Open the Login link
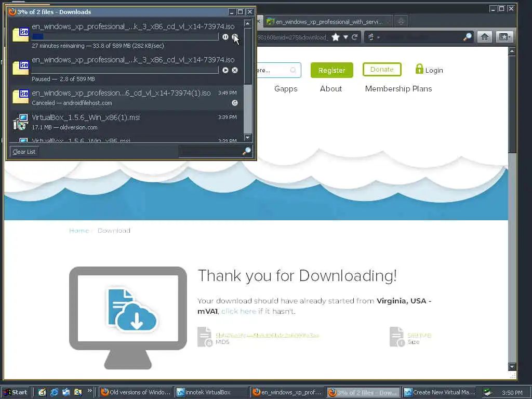Image resolution: width=532 pixels, height=399 pixels. coord(434,70)
